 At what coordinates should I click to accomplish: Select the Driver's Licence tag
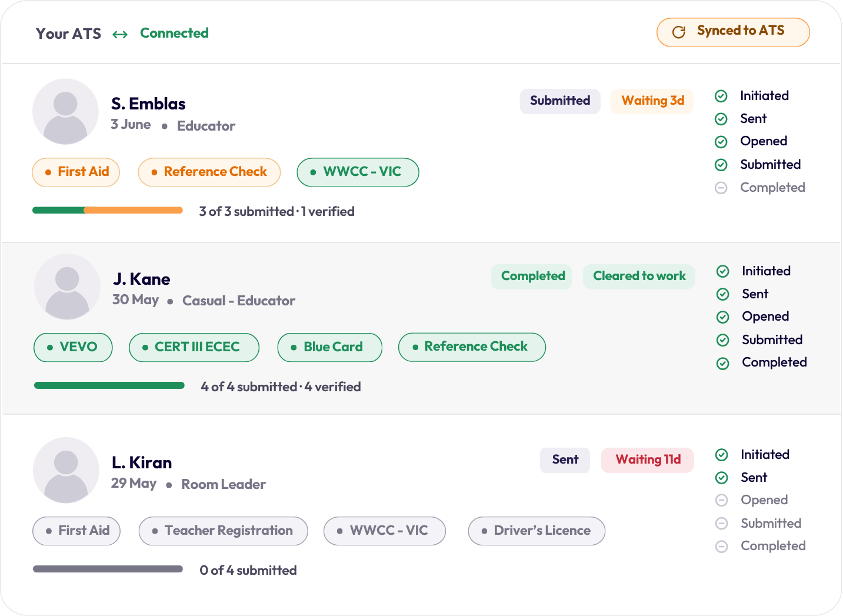[x=537, y=531]
